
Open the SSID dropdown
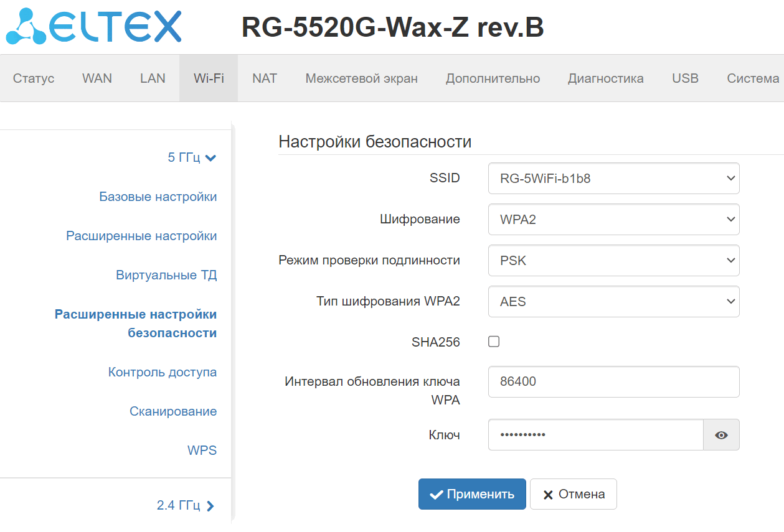(x=613, y=179)
